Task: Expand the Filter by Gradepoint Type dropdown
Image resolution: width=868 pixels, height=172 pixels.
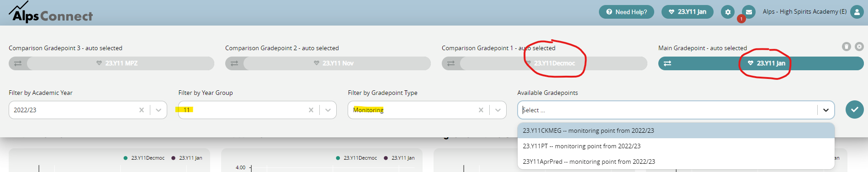Action: point(498,110)
